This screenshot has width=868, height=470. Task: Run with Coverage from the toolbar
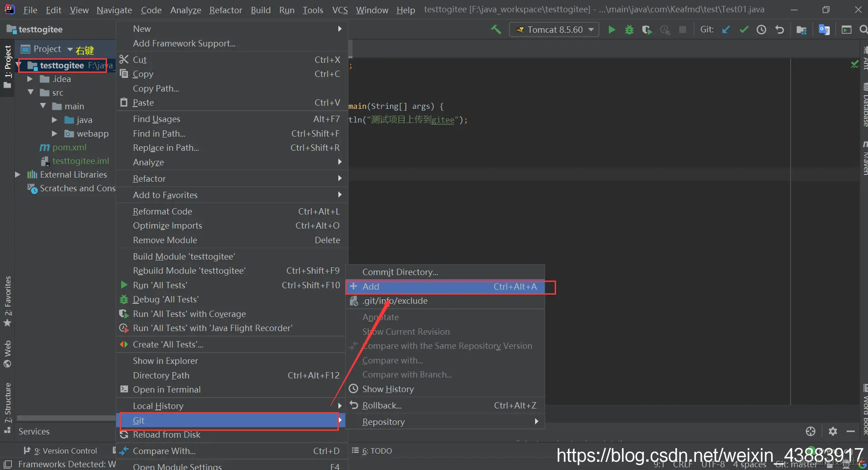(647, 30)
